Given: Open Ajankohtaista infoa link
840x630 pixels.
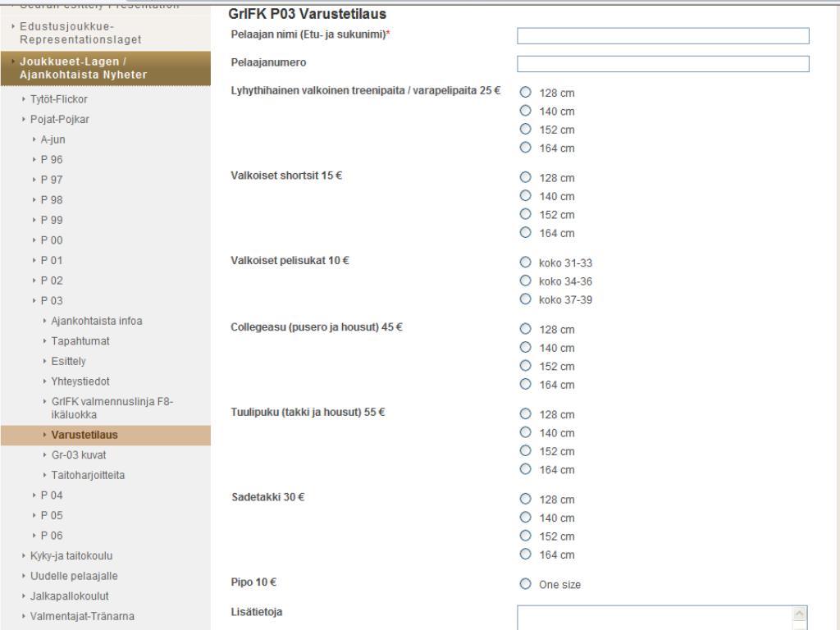Looking at the screenshot, I should tap(97, 321).
